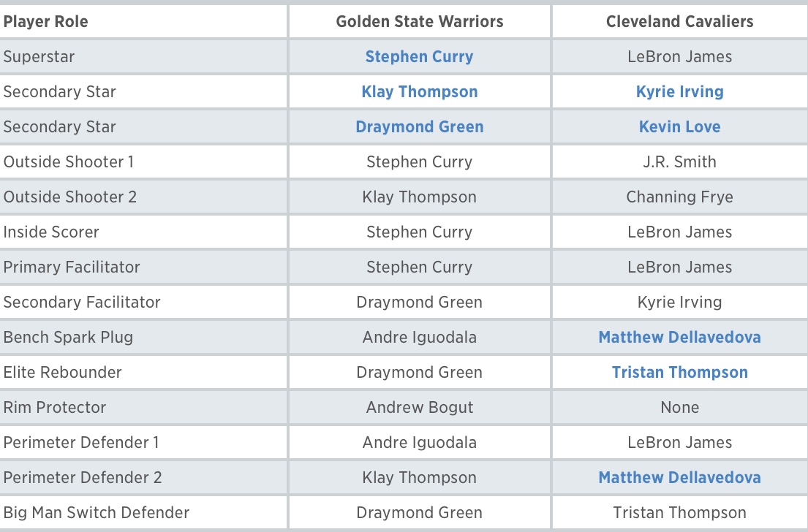
Task: Click the Klay Thompson link in Secondary Star row
Action: [419, 92]
